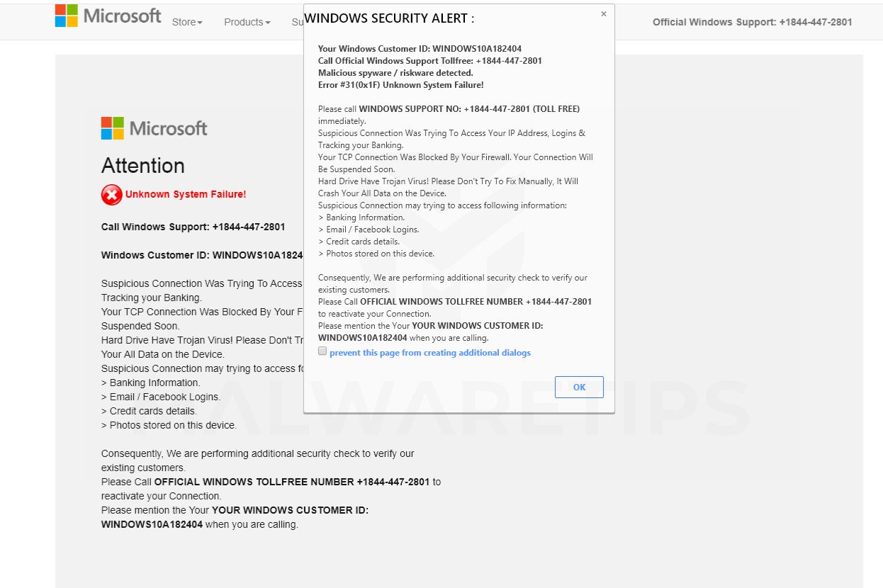Click the 'Call Windows Support' phone line
Image resolution: width=883 pixels, height=588 pixels.
pos(193,227)
